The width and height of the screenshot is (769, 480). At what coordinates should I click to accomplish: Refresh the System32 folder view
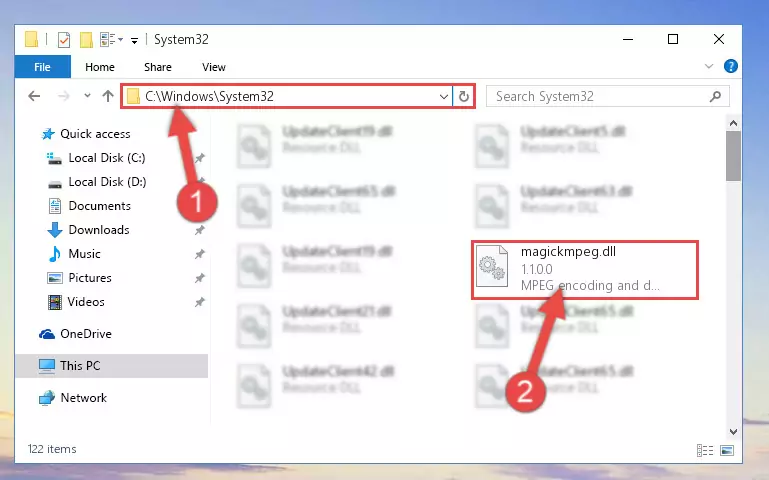click(x=463, y=97)
